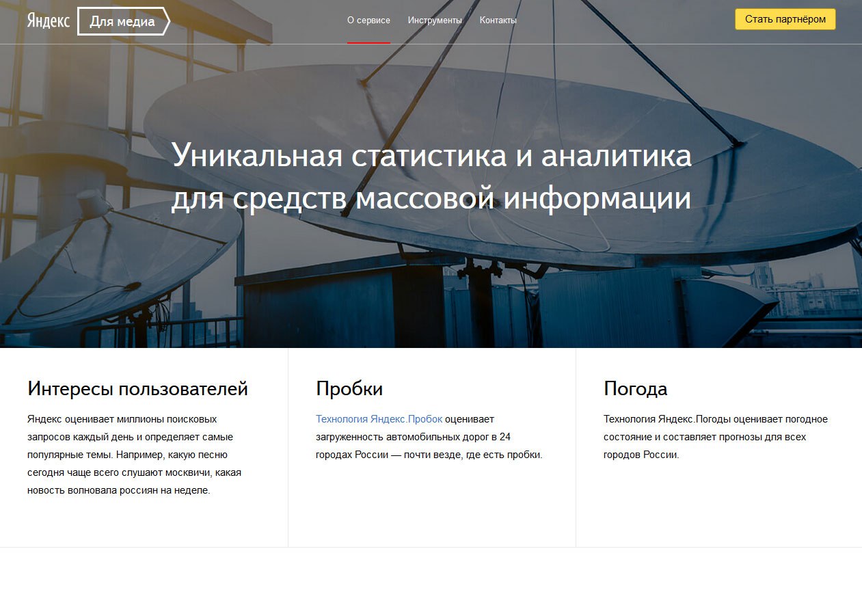862x616 pixels.
Task: Open the Для медиа badge link
Action: 123,21
